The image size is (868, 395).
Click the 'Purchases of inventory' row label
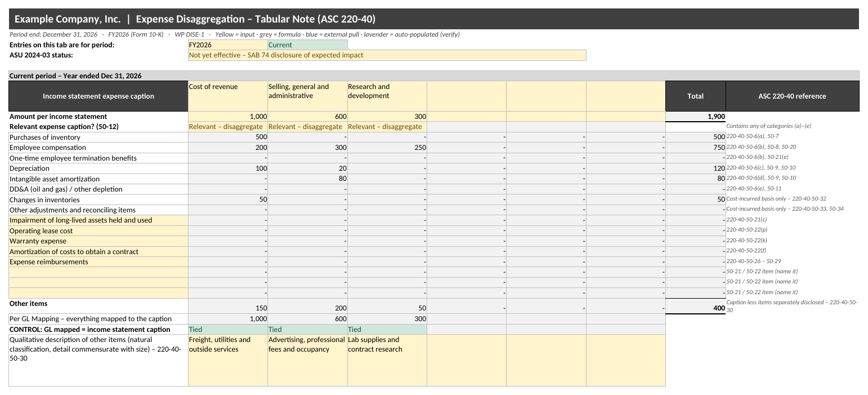(x=99, y=137)
